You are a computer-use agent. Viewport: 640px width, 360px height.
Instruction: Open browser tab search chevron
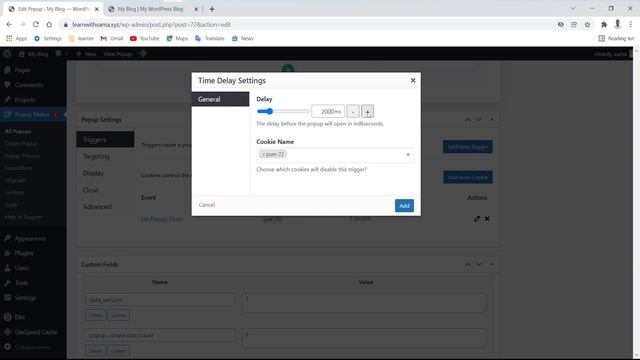(x=573, y=8)
